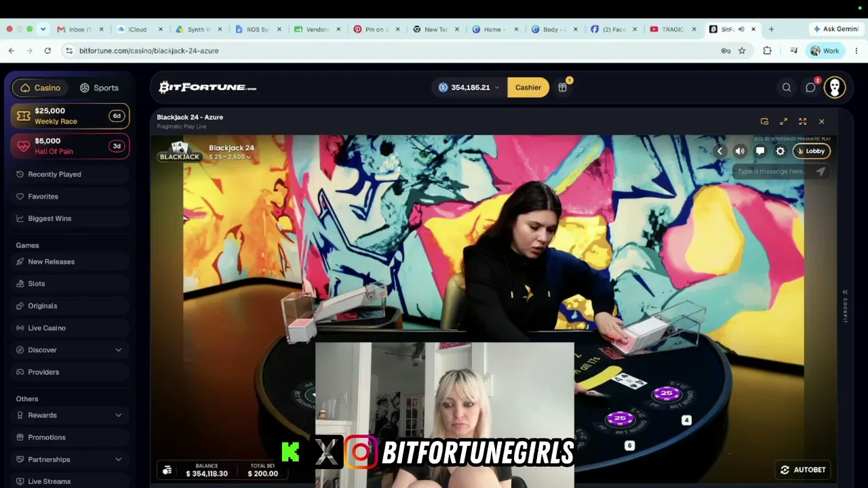Open Ask Gemini
The image size is (868, 488).
835,29
